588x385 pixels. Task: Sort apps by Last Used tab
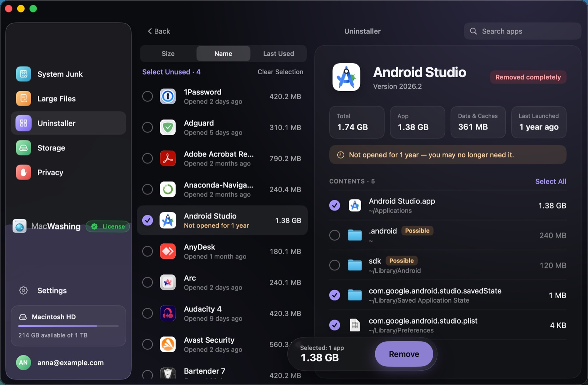(x=279, y=54)
